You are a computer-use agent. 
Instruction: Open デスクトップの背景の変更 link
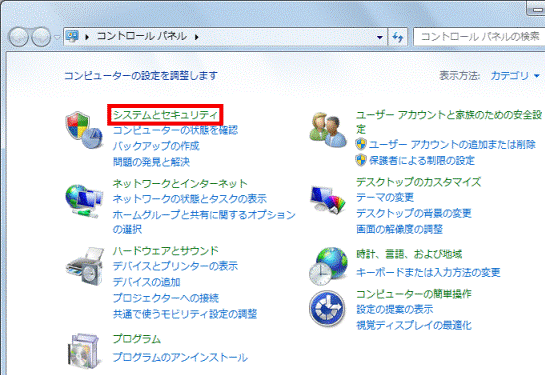414,213
